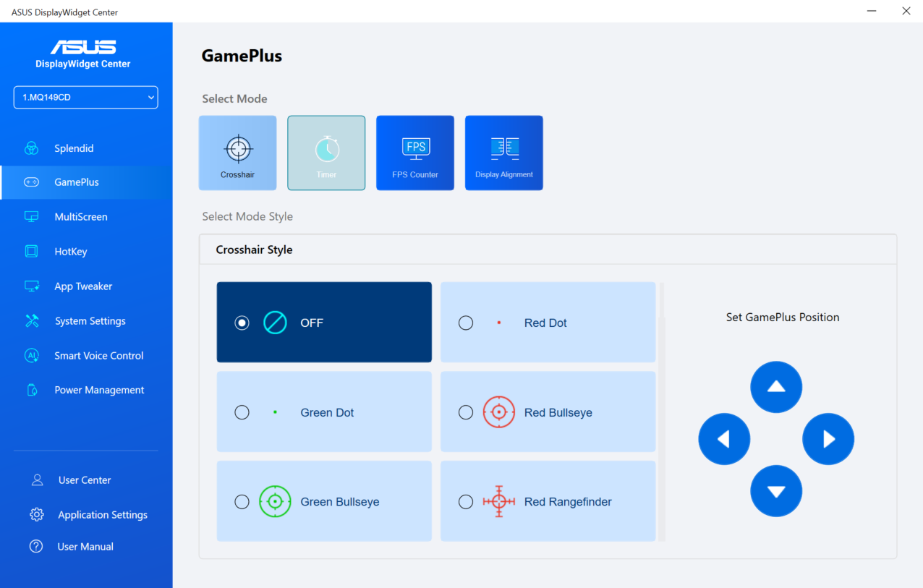The image size is (923, 588).
Task: Open Smart Voice Control in sidebar
Action: click(x=98, y=356)
